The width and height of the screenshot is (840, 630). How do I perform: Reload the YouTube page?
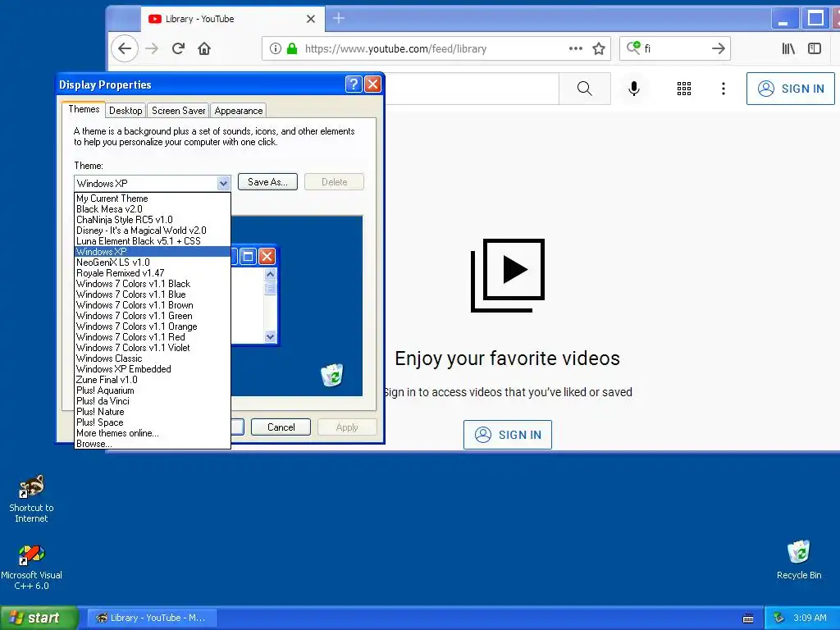click(x=178, y=48)
